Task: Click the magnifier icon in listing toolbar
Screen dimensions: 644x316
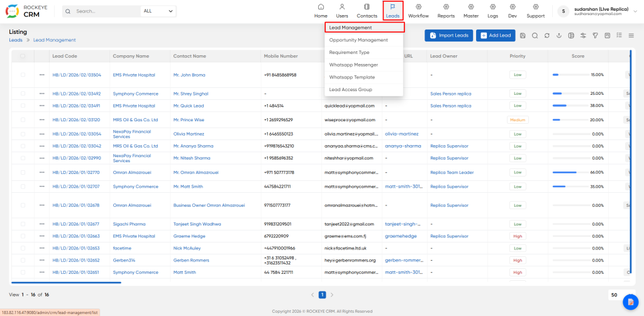Action: (x=535, y=36)
